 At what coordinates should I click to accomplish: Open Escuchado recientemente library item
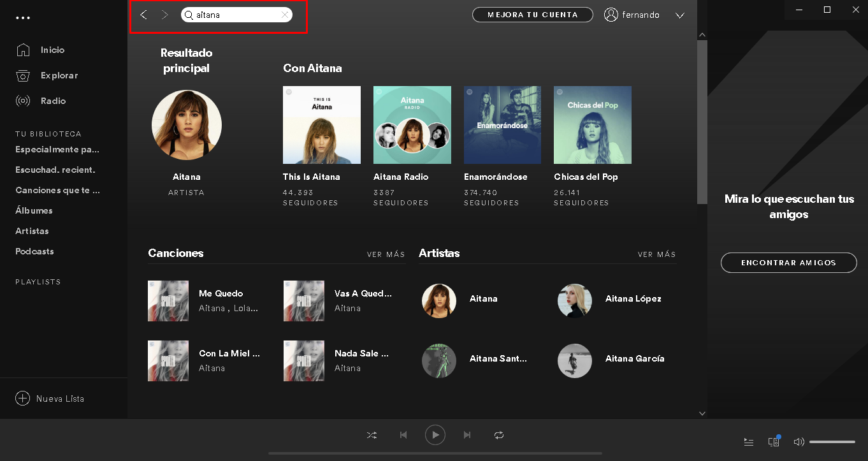click(x=55, y=170)
